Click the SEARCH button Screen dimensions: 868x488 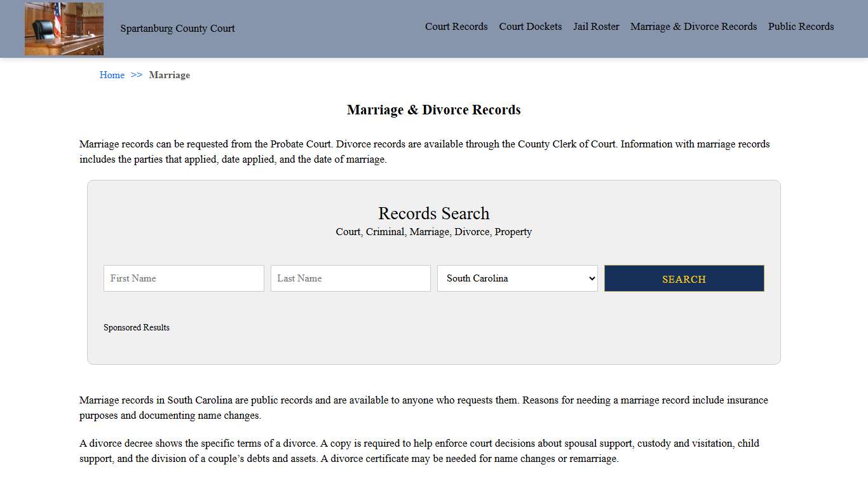click(684, 278)
